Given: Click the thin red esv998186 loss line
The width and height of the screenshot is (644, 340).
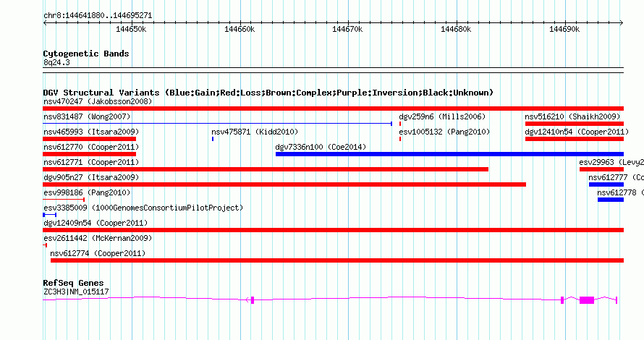Looking at the screenshot, I should point(64,200).
